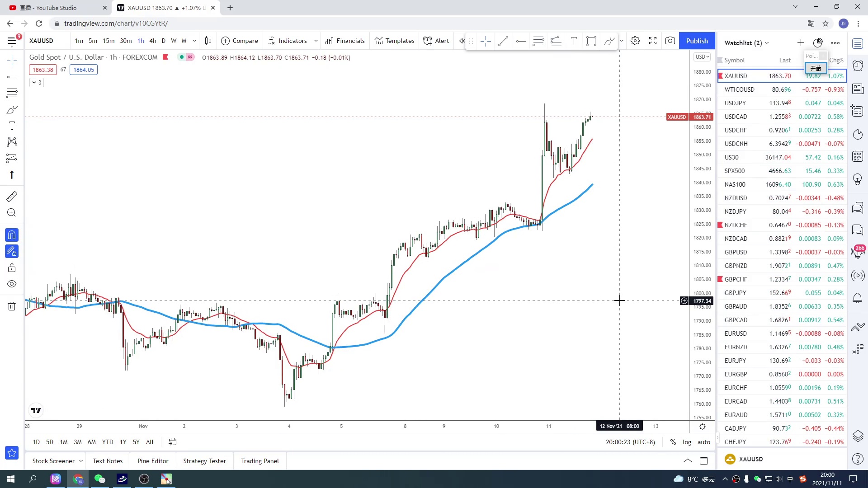Toggle lock all drawing tools

click(12, 268)
